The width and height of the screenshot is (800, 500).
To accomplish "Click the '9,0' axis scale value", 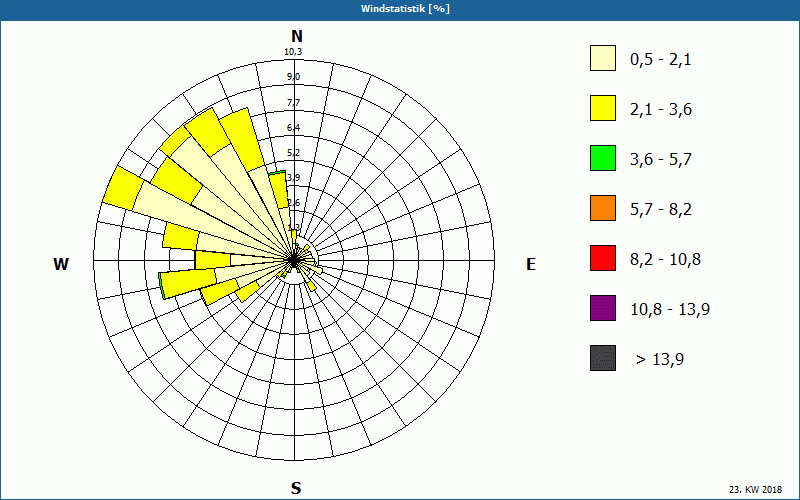I will (293, 77).
